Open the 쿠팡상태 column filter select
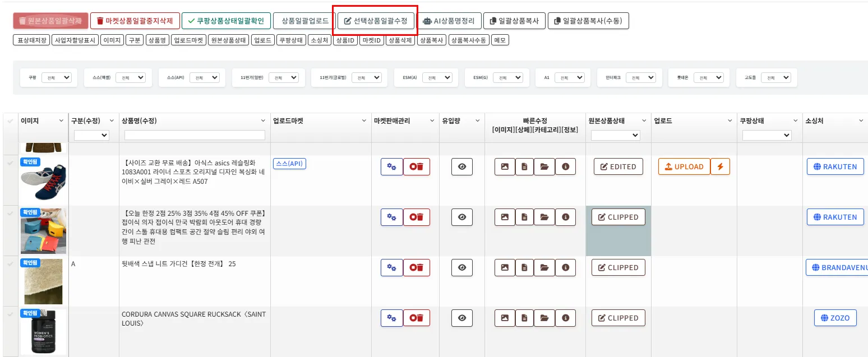 click(x=767, y=135)
